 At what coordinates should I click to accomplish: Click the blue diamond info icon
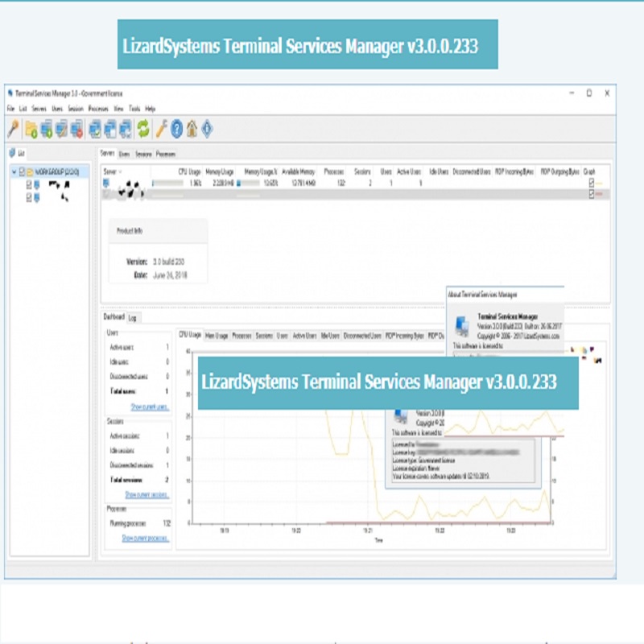click(207, 129)
